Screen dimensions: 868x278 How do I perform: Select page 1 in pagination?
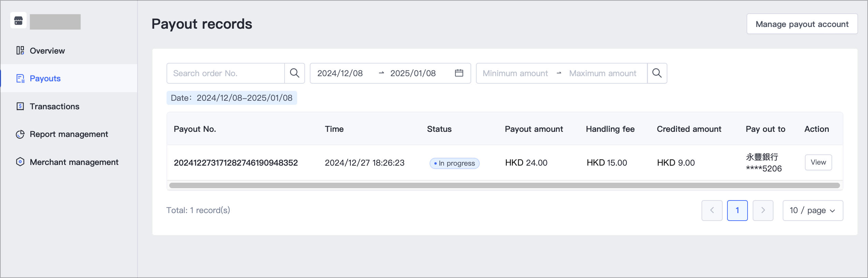(x=737, y=210)
